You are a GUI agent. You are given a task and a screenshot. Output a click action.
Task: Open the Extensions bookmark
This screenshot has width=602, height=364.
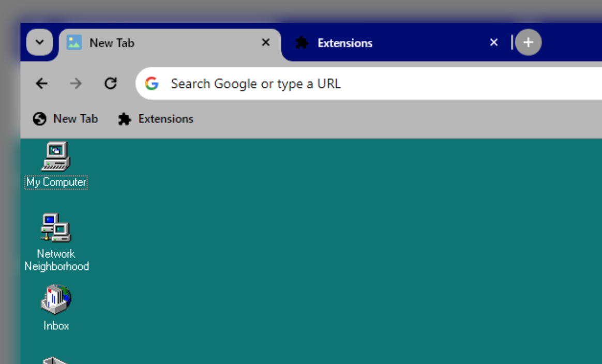click(156, 119)
